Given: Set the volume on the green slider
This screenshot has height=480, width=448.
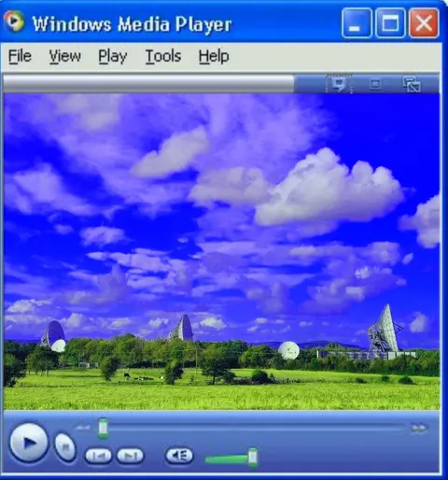Looking at the screenshot, I should coord(231,458).
